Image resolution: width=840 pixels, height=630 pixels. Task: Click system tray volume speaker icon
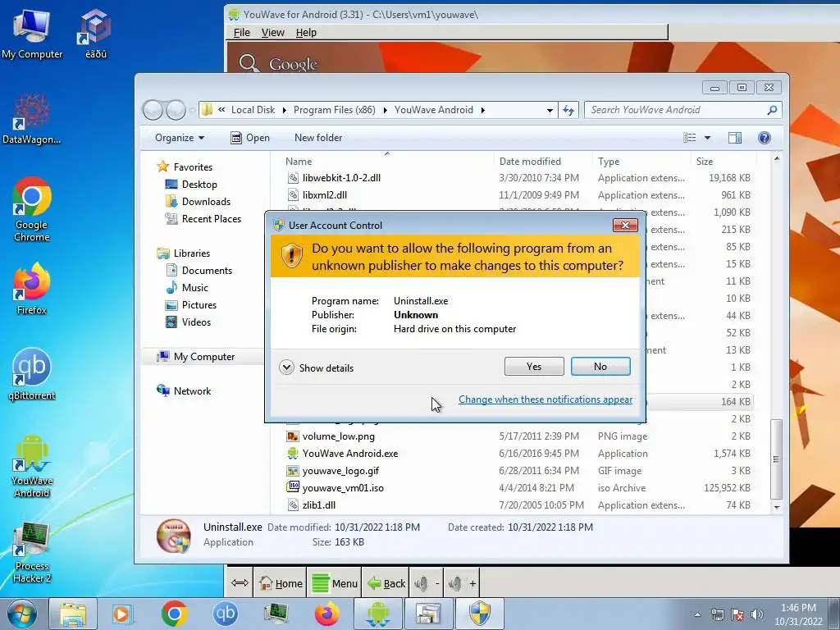pos(756,614)
